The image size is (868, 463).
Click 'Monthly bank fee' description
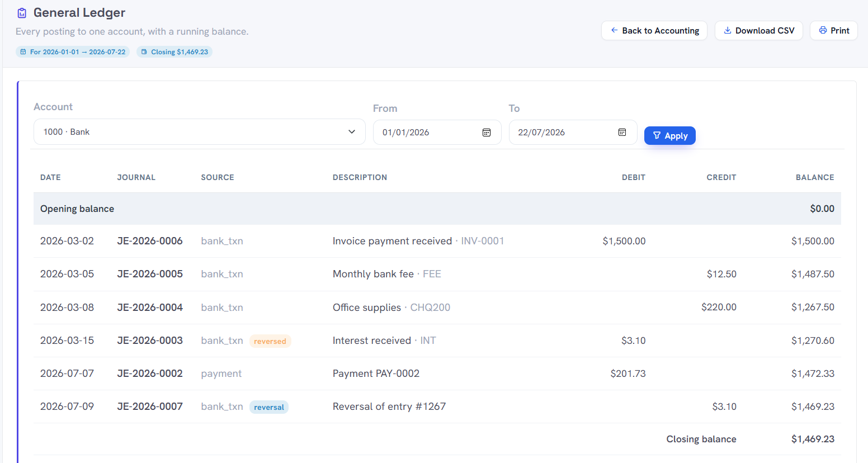coord(373,274)
